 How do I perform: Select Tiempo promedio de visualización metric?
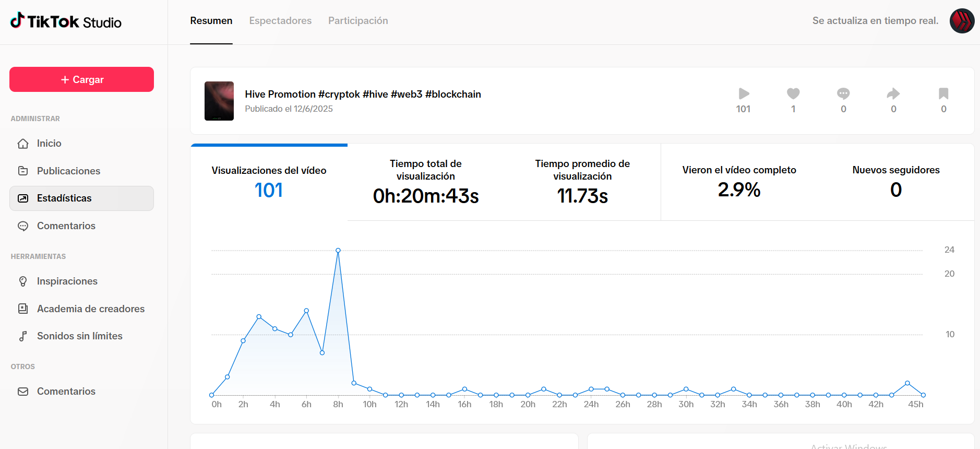click(582, 182)
